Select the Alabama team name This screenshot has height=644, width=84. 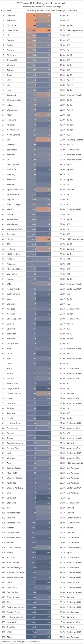[11, 20]
